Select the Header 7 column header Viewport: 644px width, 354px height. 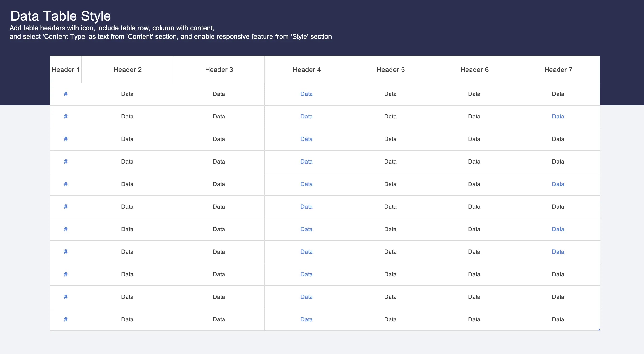tap(558, 70)
